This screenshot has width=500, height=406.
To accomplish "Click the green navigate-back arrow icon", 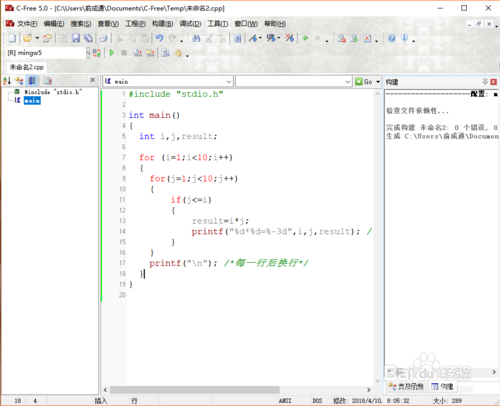I will [x=305, y=38].
